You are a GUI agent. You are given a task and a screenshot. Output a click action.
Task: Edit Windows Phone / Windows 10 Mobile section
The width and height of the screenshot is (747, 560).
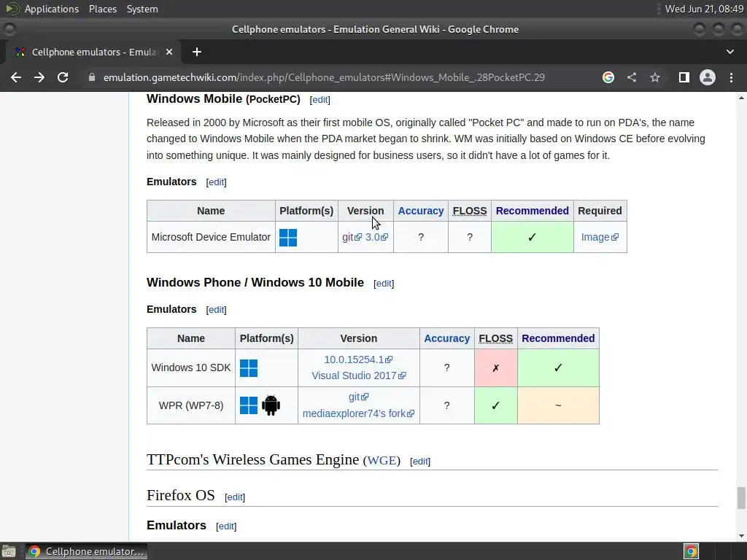384,284
